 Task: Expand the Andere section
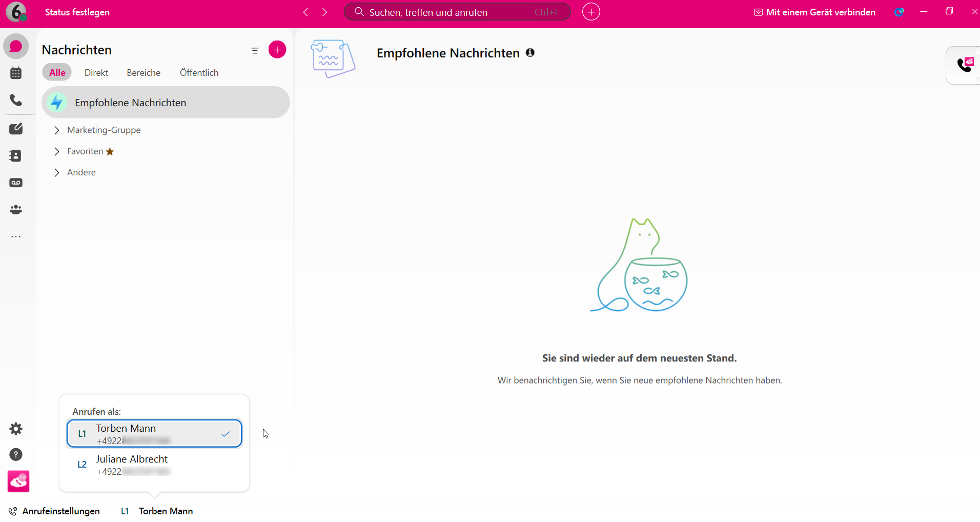click(x=57, y=172)
